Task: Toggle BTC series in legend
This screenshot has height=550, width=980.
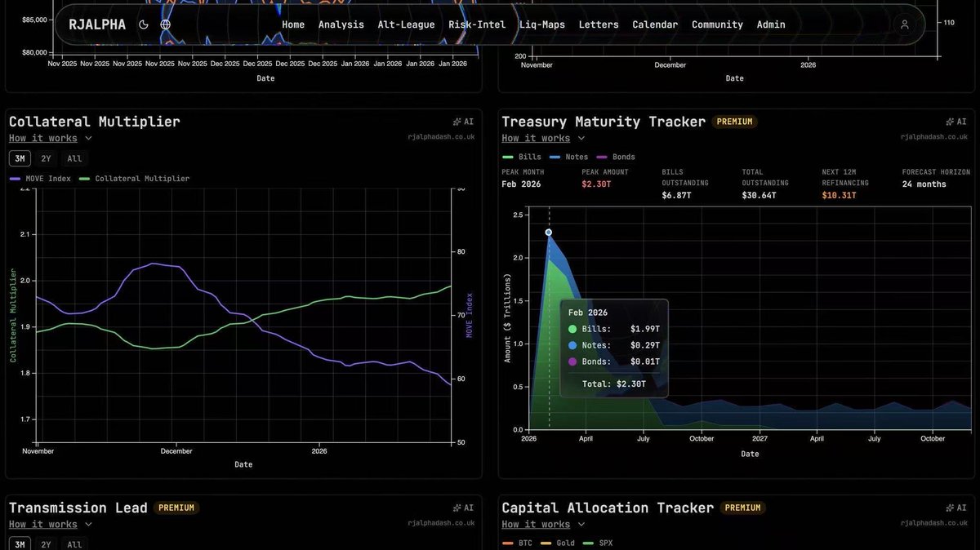Action: (x=517, y=543)
